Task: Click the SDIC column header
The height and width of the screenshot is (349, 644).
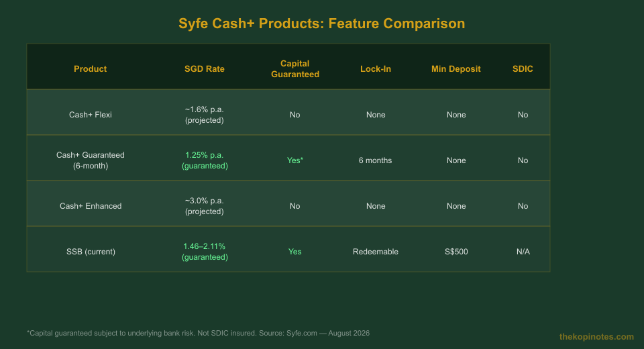Action: [523, 68]
